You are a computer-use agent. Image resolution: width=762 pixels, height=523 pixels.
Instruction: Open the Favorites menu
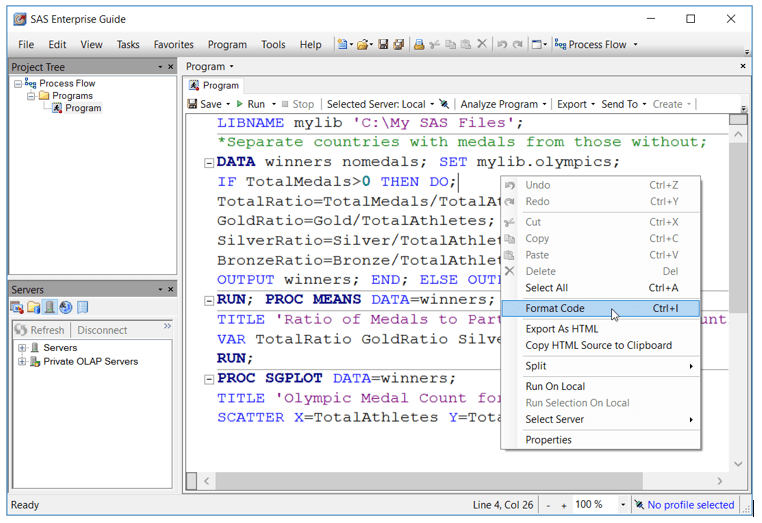pos(173,44)
